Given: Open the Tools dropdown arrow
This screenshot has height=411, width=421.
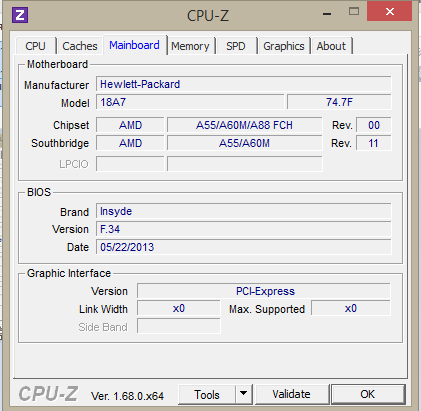Looking at the screenshot, I should (x=244, y=394).
